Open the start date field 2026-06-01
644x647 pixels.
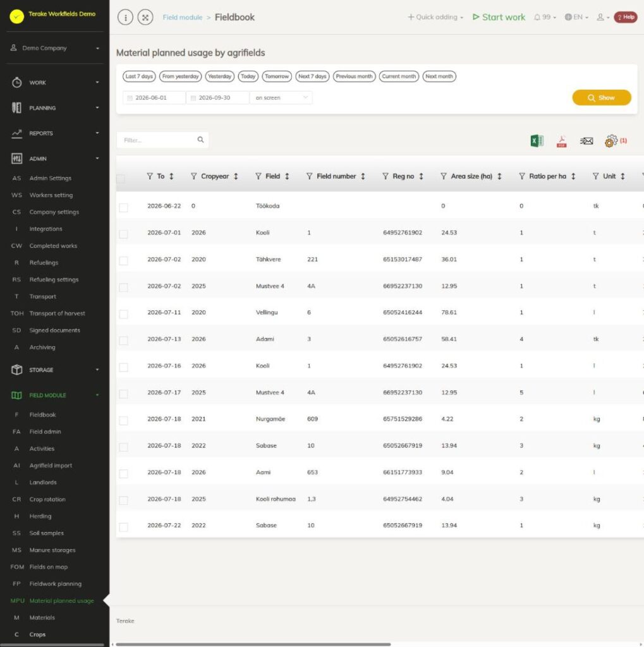tap(154, 98)
